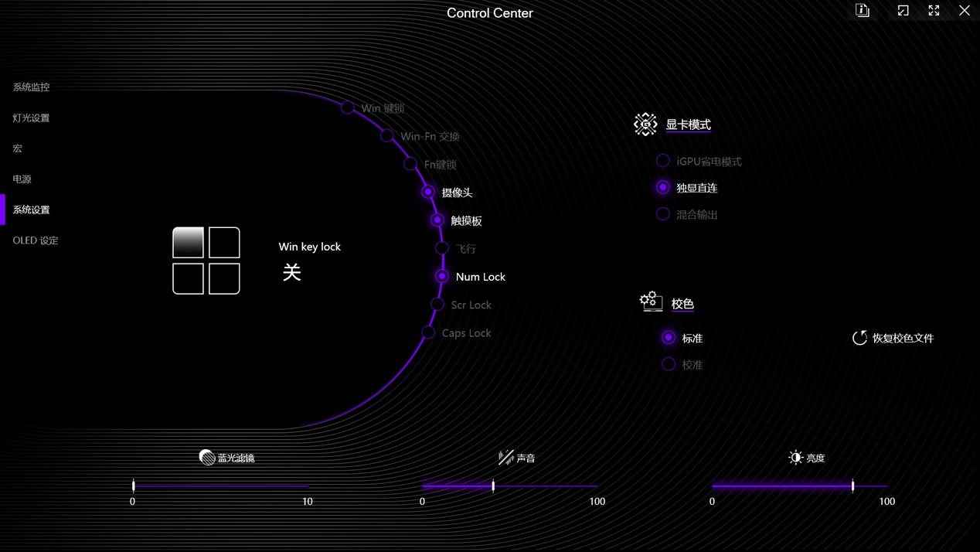Click the Win key lock logo graphic

tap(206, 261)
